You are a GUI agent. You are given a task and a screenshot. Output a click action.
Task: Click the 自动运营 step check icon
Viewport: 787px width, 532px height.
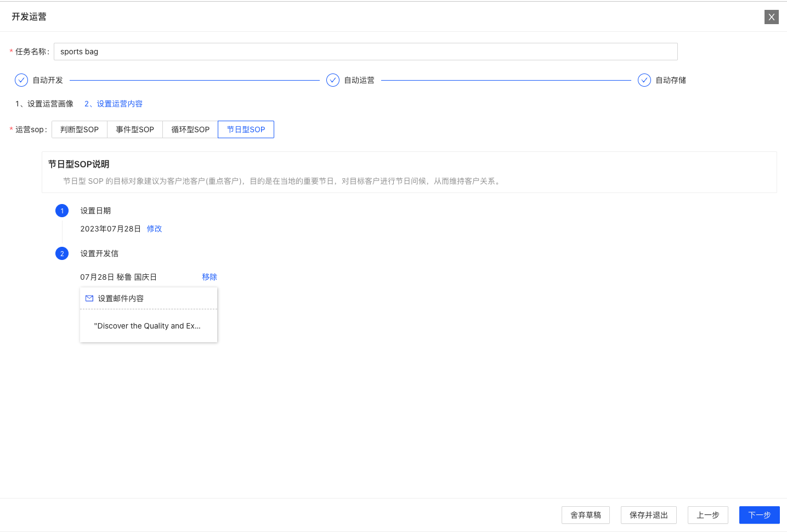333,80
